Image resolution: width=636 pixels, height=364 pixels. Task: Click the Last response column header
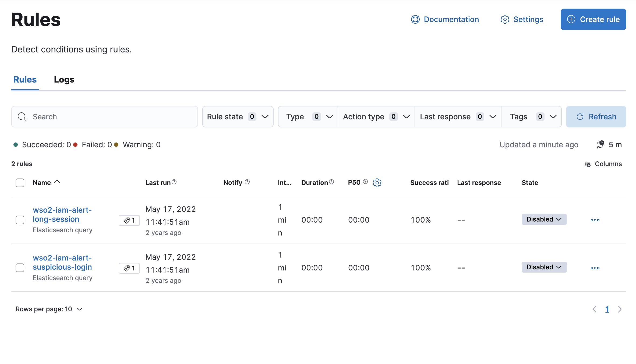(x=479, y=183)
